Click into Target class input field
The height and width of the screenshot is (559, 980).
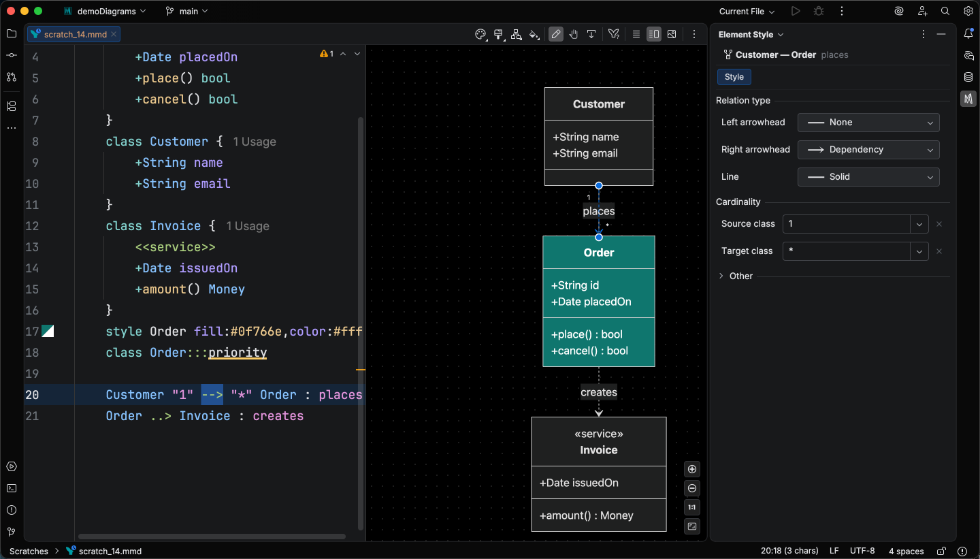[847, 251]
